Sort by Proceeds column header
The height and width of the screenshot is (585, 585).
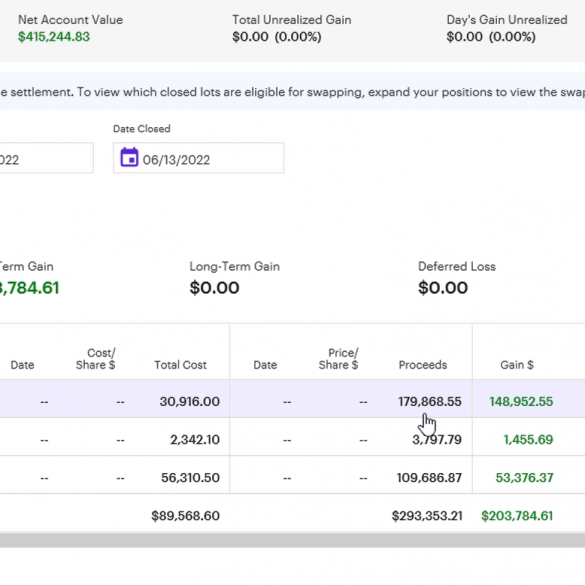423,365
